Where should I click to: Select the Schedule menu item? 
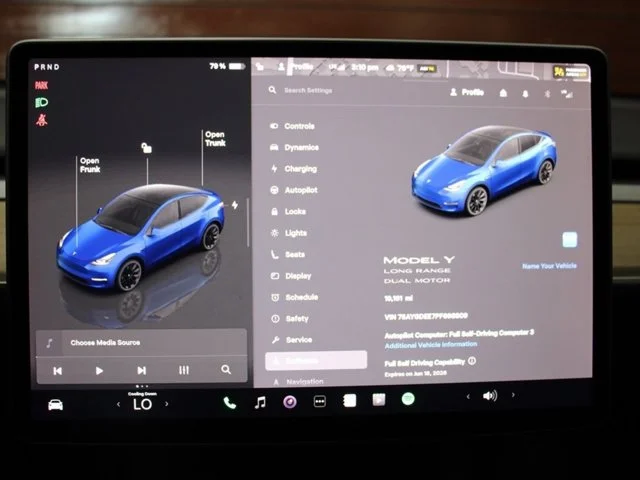[295, 297]
